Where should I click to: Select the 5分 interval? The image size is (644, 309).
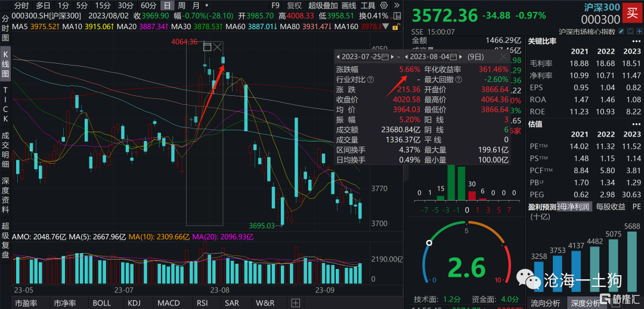[82, 6]
